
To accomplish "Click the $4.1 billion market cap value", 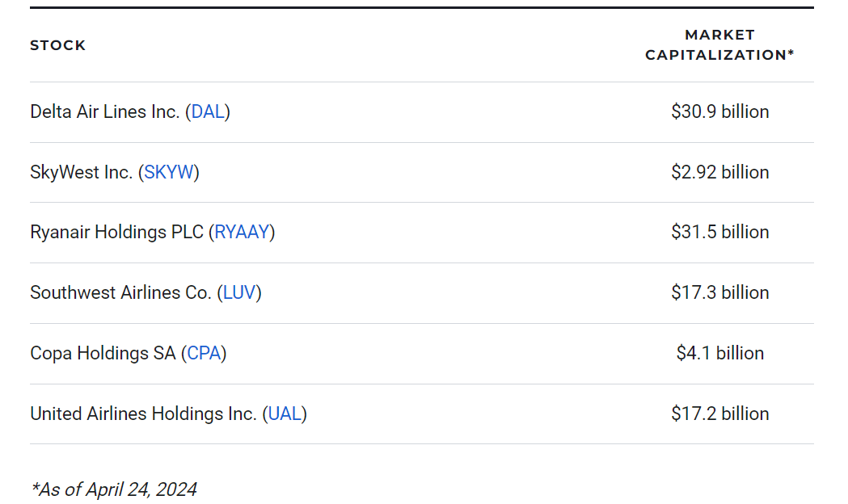I will click(x=719, y=353).
